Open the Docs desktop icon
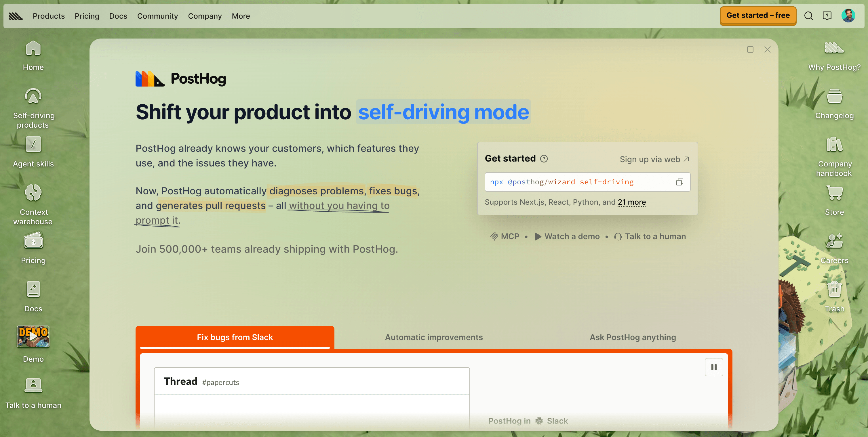The width and height of the screenshot is (868, 437). pyautogui.click(x=33, y=297)
